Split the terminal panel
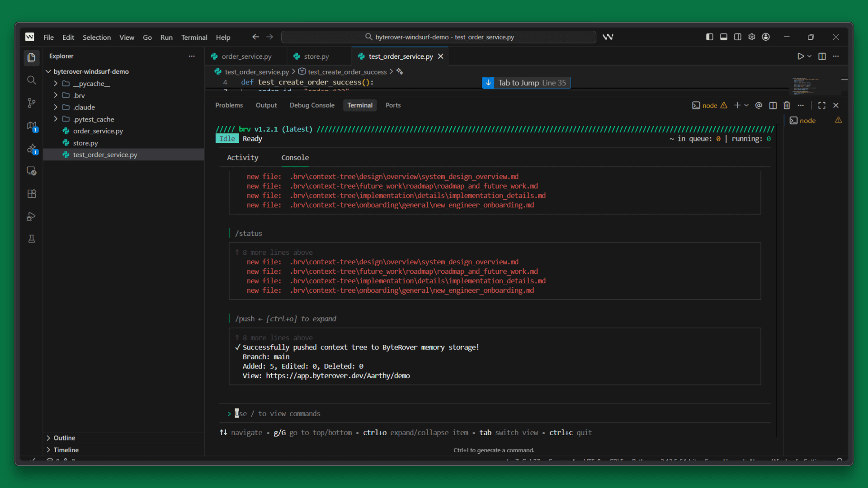 773,105
